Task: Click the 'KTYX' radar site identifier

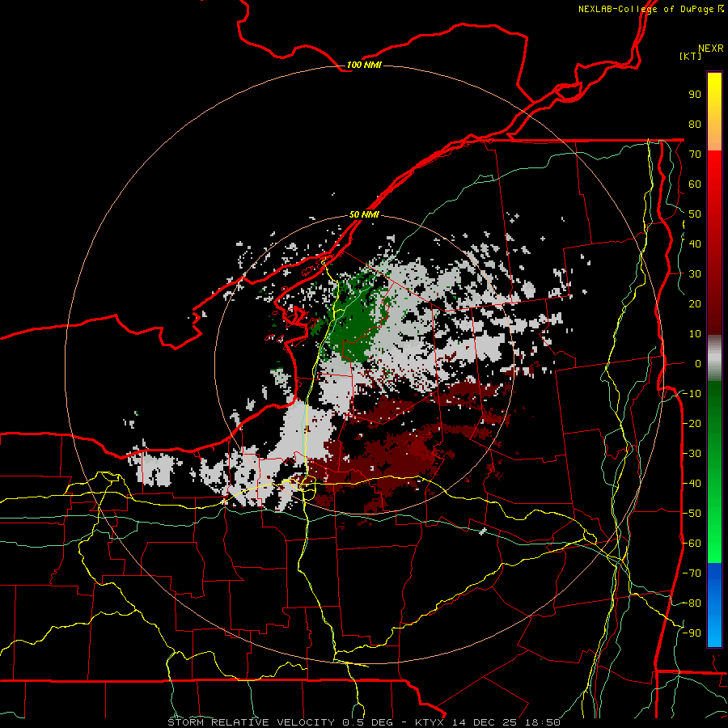Action: 430,722
